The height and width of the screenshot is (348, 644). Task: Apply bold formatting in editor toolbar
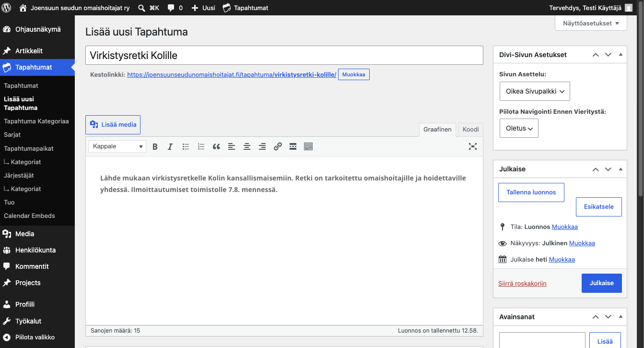tap(155, 146)
